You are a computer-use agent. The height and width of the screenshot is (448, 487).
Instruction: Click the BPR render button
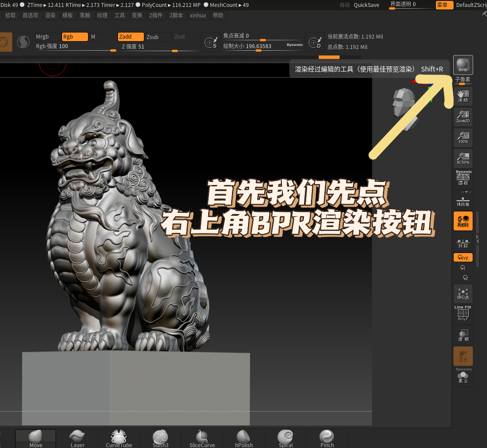pos(463,64)
